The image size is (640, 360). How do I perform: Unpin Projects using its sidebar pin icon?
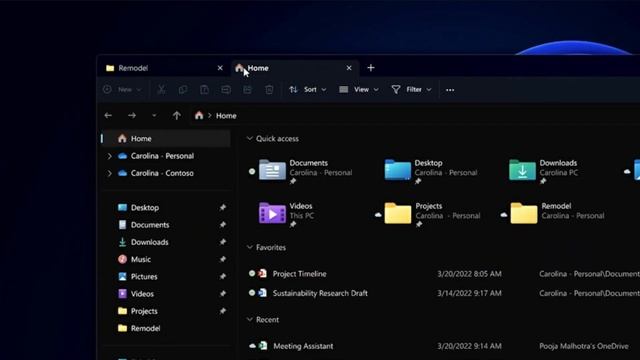[222, 311]
